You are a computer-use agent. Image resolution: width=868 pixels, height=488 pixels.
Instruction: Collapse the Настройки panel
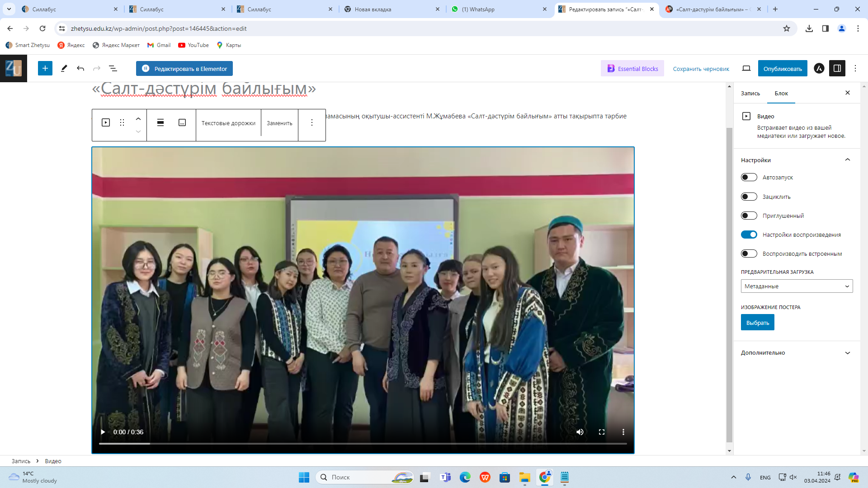(x=847, y=160)
